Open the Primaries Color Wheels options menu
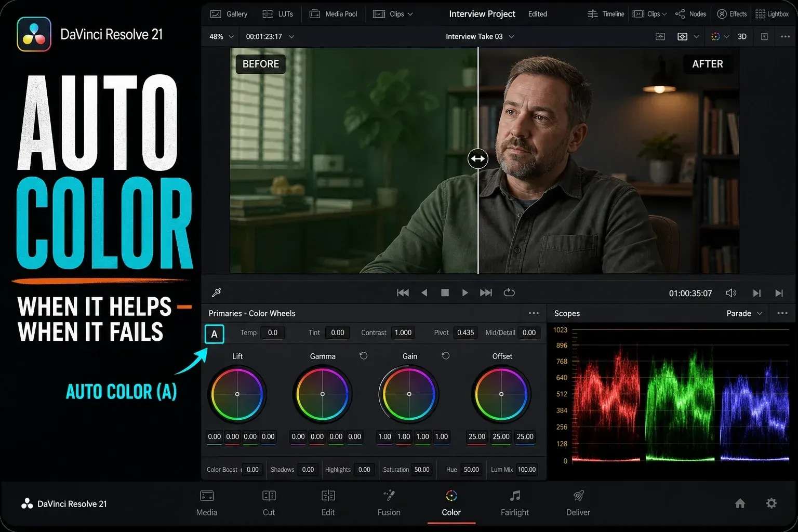This screenshot has width=798, height=532. click(x=534, y=313)
